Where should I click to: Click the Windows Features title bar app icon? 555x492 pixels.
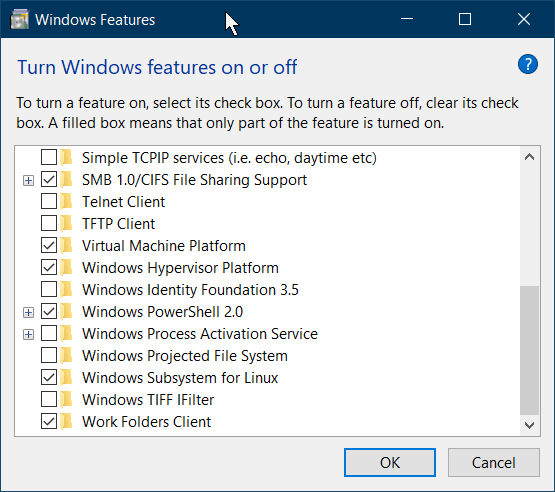pos(19,19)
